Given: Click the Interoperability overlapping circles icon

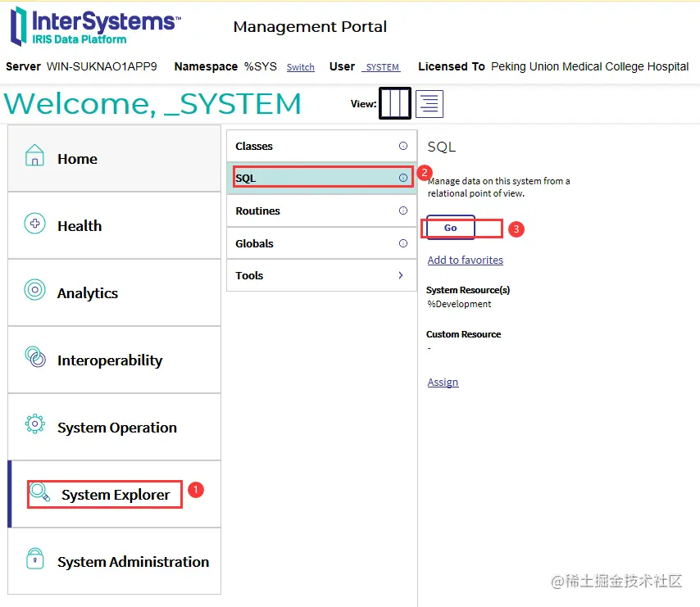Looking at the screenshot, I should [x=35, y=357].
